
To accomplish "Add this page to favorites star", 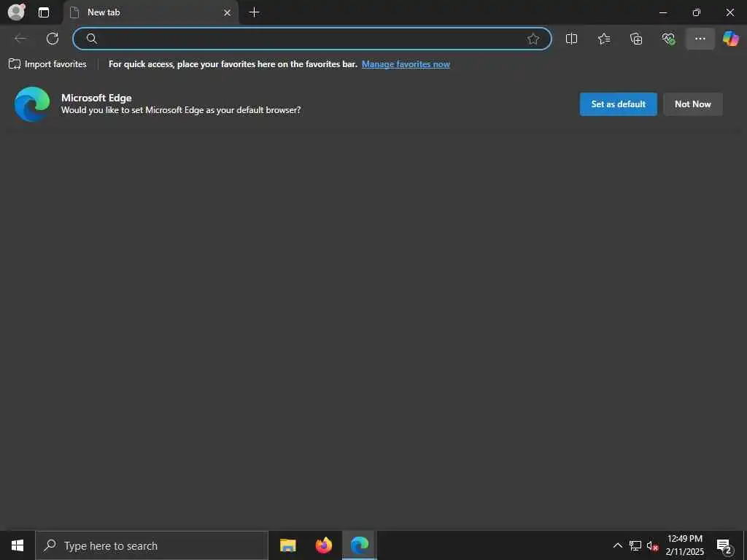I will [x=533, y=39].
